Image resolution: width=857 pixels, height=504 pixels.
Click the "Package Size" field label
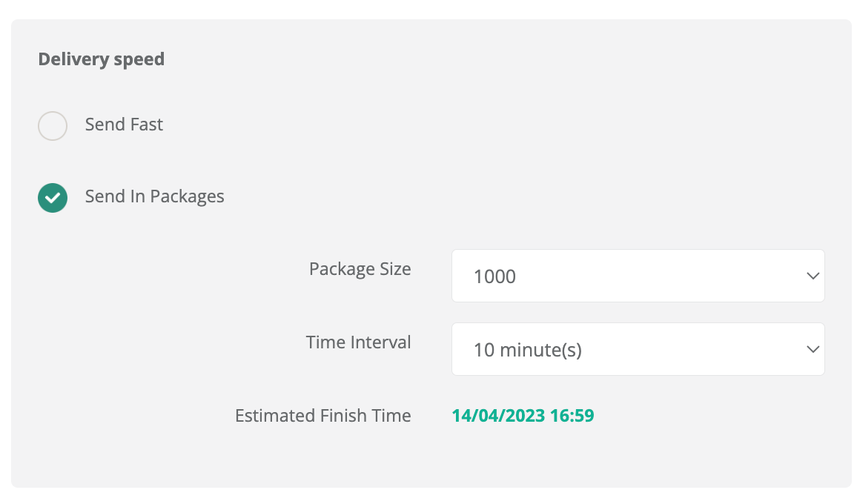tap(360, 269)
